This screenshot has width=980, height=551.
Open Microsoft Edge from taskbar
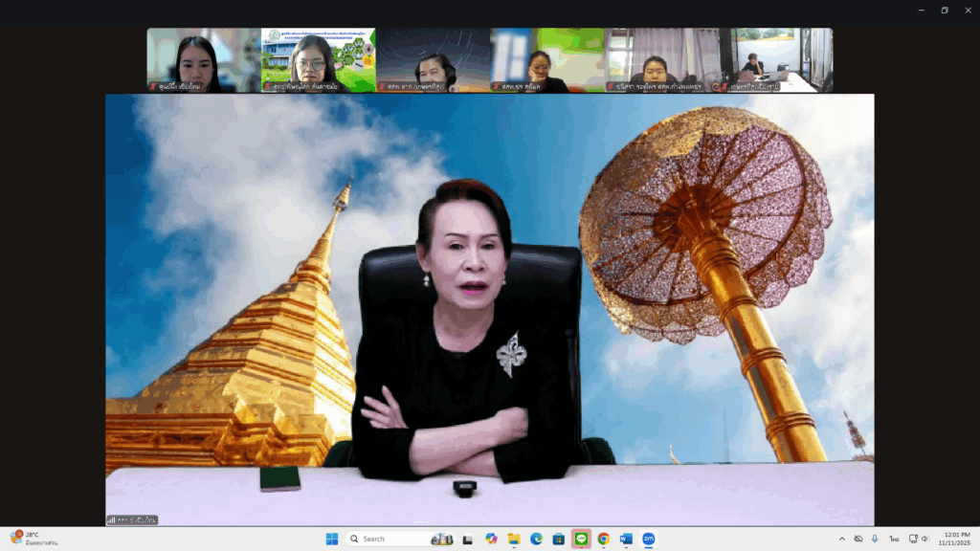[536, 539]
